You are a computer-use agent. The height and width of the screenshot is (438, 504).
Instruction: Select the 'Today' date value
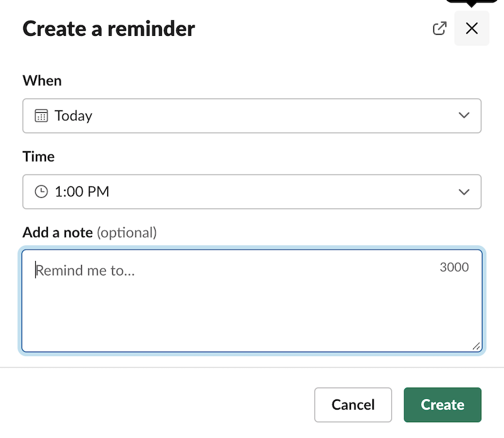pos(74,115)
